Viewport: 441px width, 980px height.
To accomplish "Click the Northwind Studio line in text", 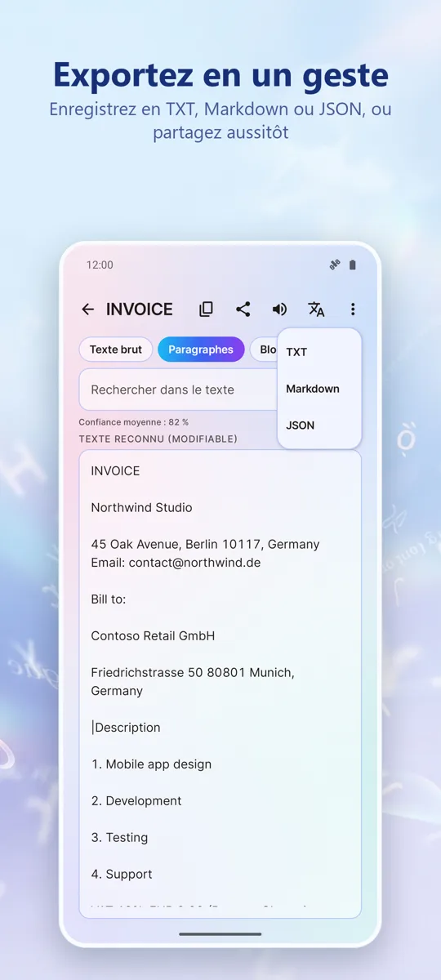I will point(141,507).
